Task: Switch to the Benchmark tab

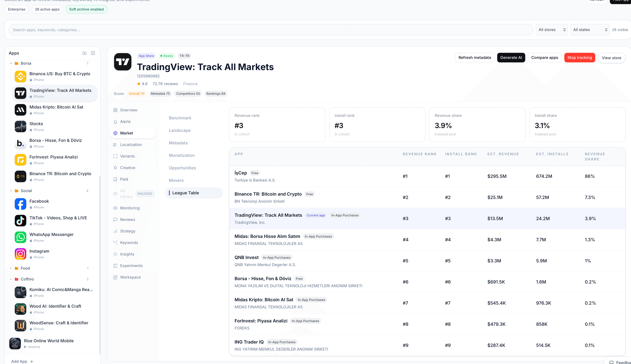Action: click(194, 118)
